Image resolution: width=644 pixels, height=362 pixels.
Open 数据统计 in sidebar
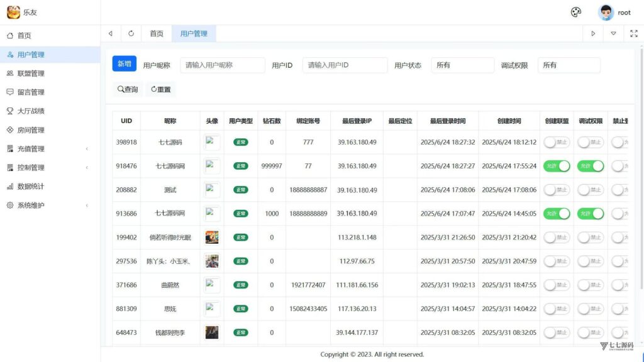point(50,186)
